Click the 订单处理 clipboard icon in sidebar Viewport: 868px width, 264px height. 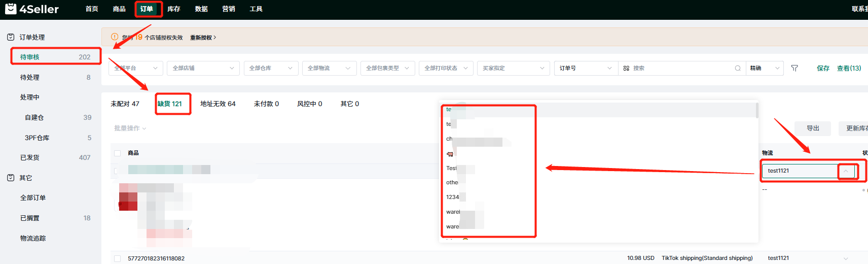pos(11,37)
